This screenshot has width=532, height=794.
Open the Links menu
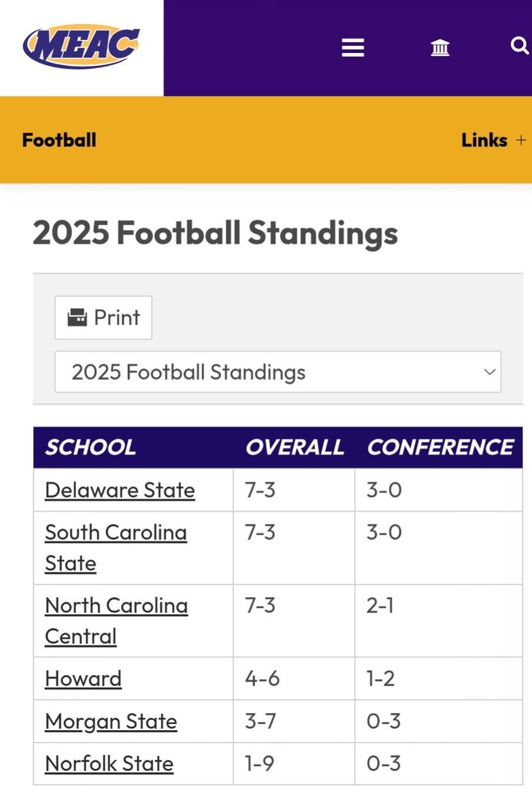[484, 140]
